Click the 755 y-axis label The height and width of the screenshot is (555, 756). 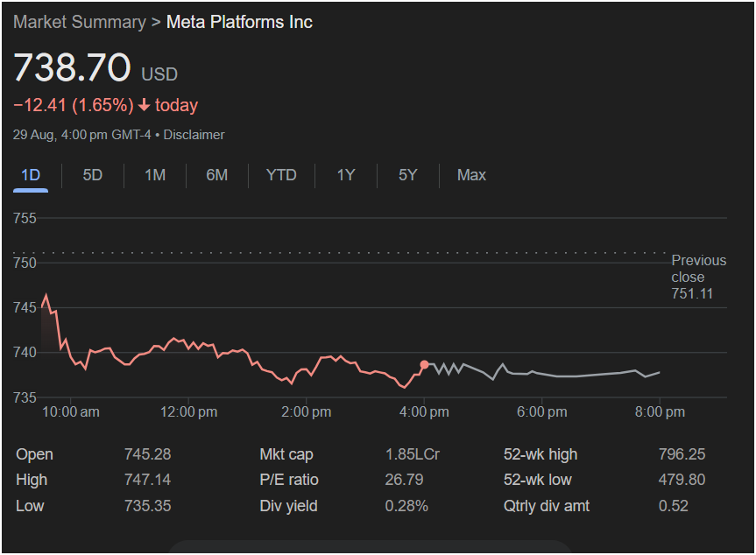coord(25,218)
